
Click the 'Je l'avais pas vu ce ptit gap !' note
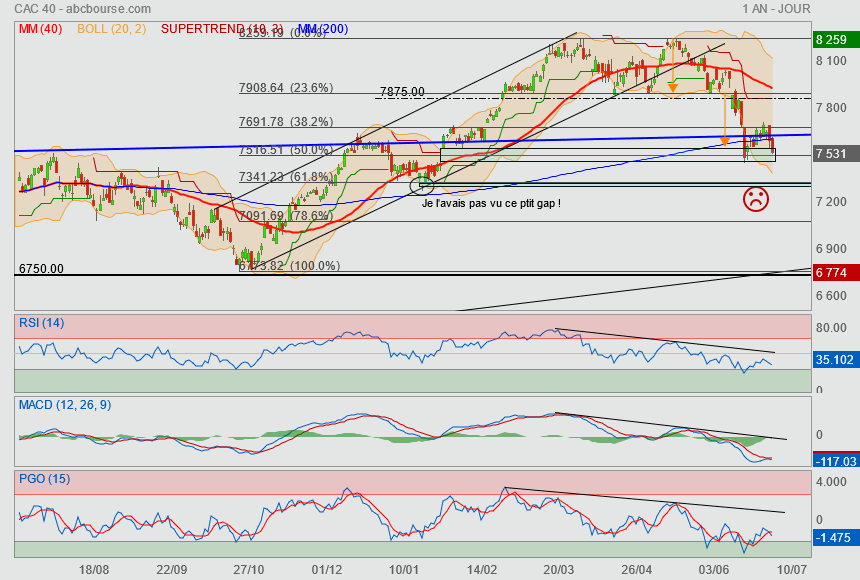coord(491,203)
